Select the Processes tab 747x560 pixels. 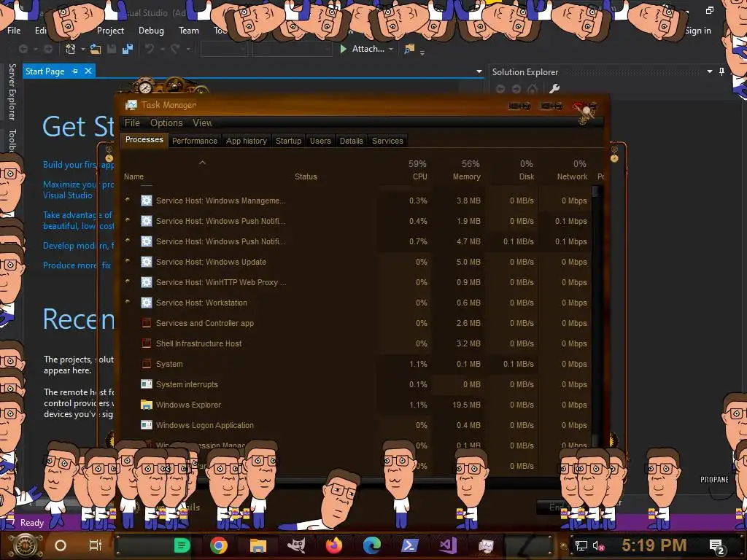click(144, 139)
